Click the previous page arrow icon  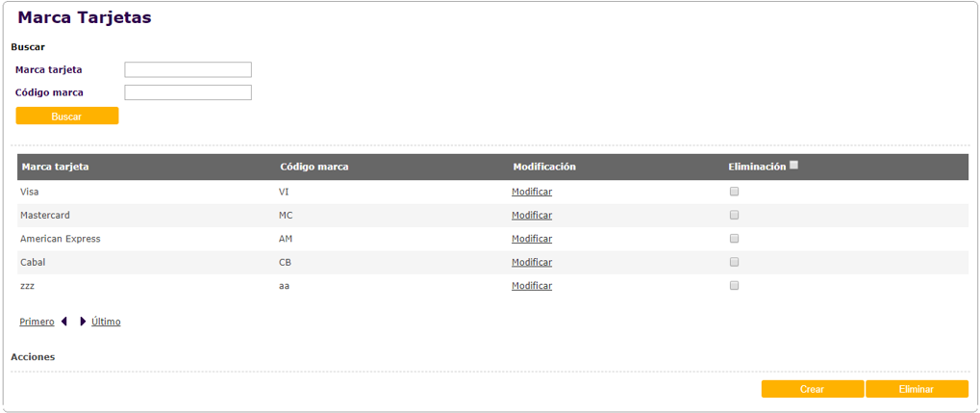click(64, 322)
